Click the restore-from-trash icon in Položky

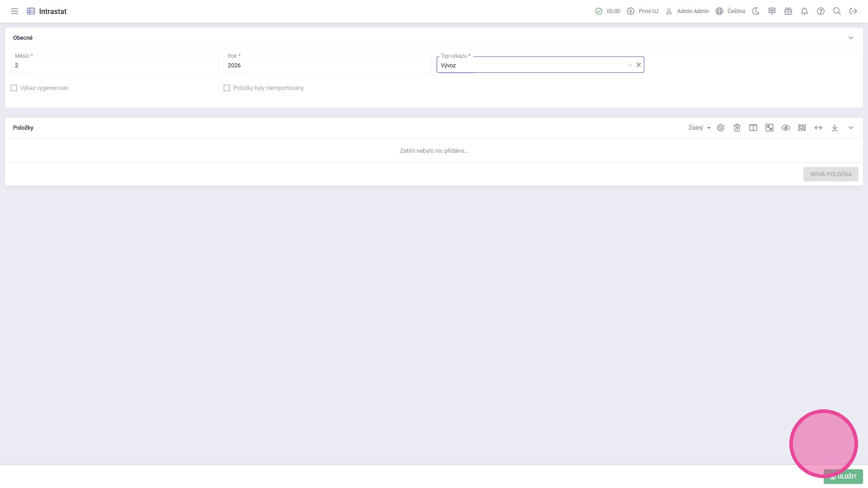click(x=737, y=128)
